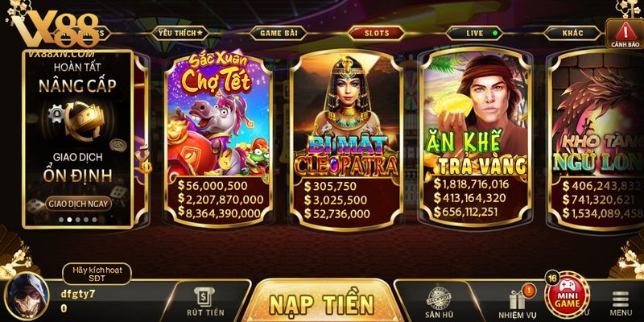Open the Slots tab
This screenshot has width=644, height=322.
(377, 33)
